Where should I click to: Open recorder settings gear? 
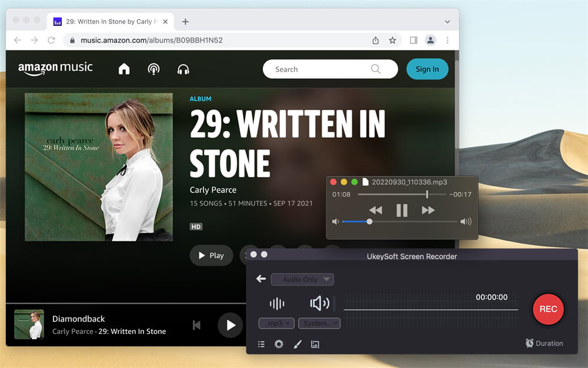(279, 344)
